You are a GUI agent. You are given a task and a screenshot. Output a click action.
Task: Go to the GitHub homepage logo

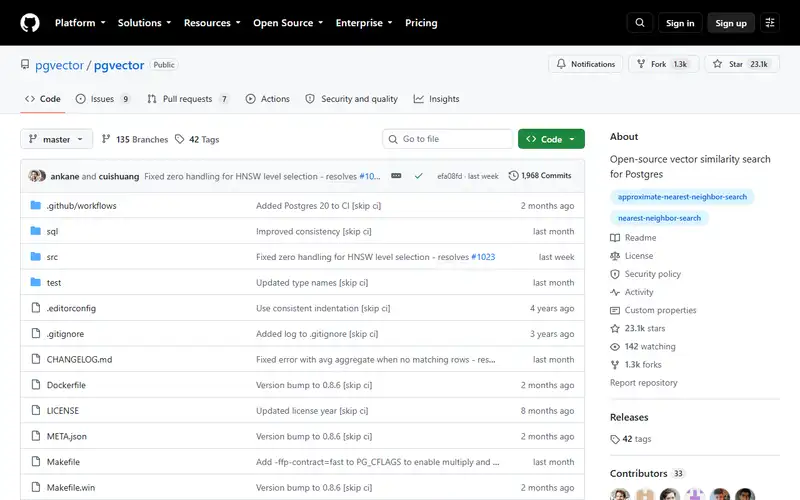(30, 23)
